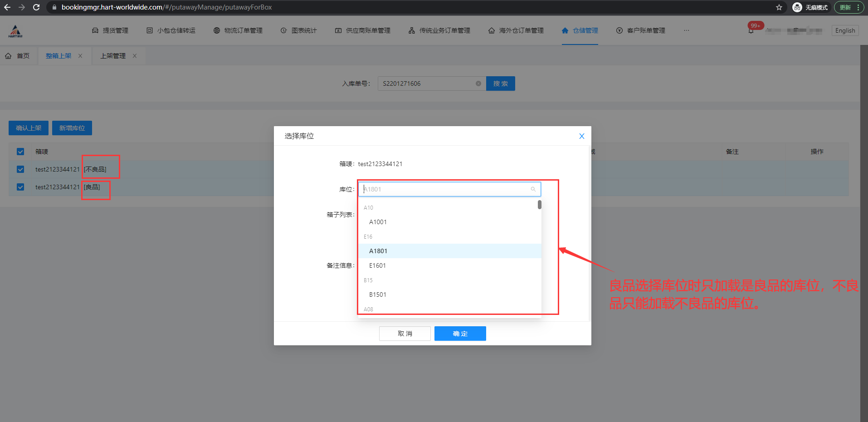Viewport: 868px width, 422px height.
Task: Click the company logo at top left
Action: (15, 31)
